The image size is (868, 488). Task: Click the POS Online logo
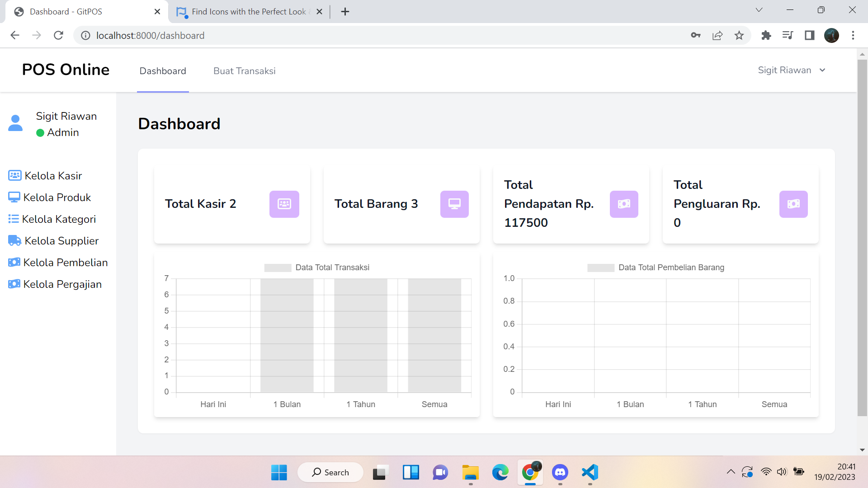(66, 70)
